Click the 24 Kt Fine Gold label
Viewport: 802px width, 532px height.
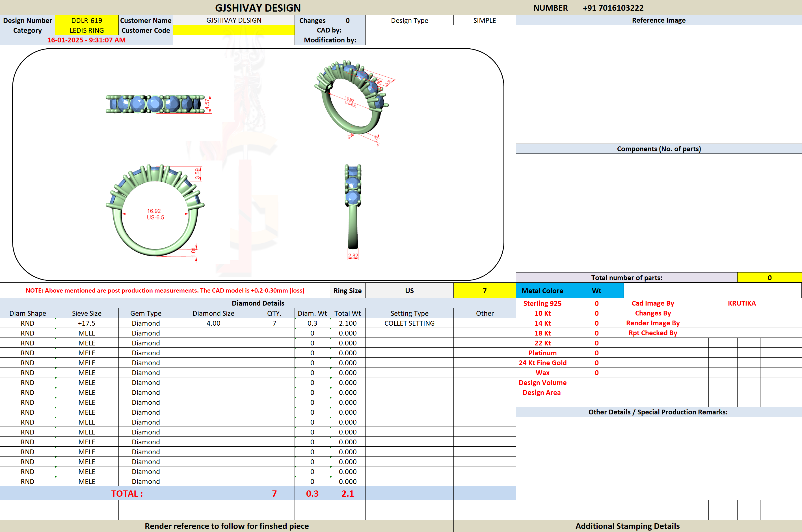click(542, 363)
